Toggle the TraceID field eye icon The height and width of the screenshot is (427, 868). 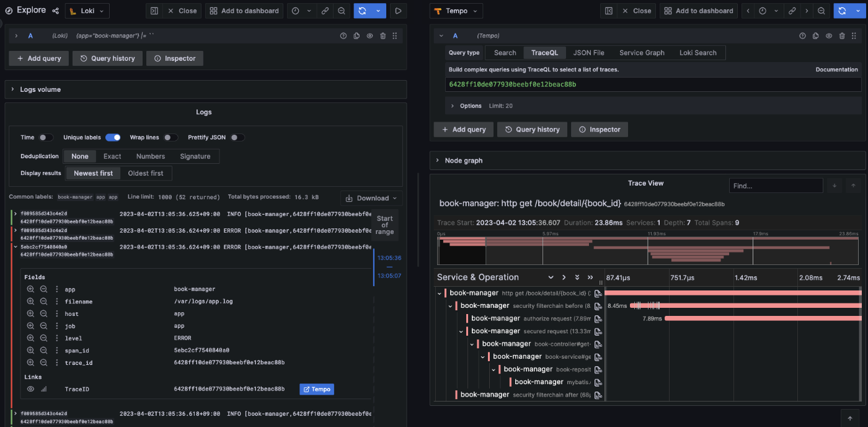(30, 389)
